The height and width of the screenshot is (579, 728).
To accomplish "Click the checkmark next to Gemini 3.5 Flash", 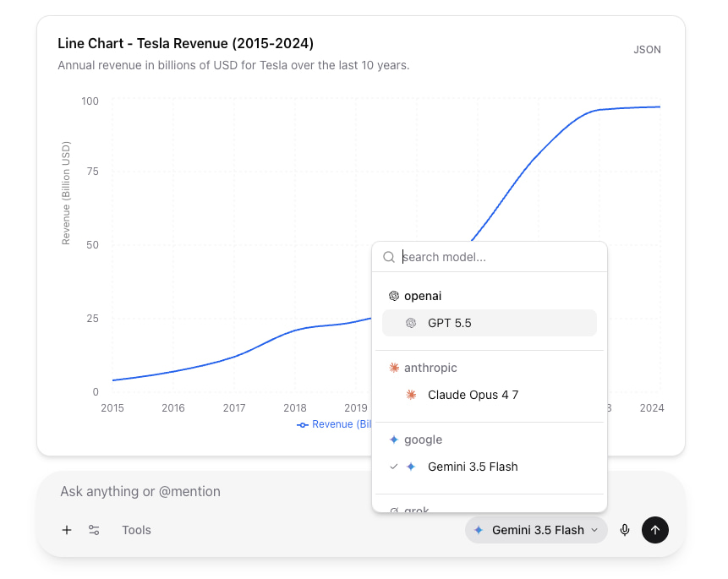I will click(394, 467).
